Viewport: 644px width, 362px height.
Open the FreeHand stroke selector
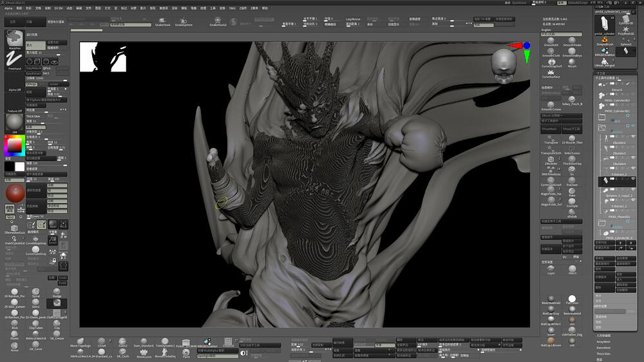point(14,61)
